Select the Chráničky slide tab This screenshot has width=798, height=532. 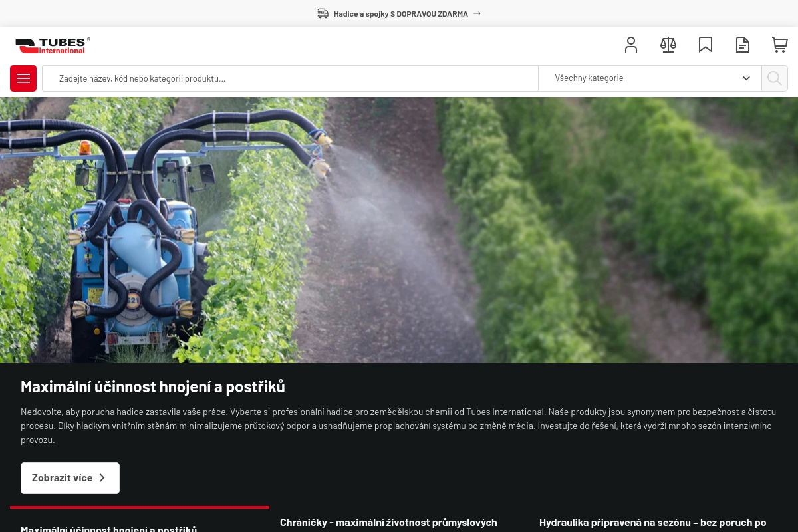pos(388,523)
